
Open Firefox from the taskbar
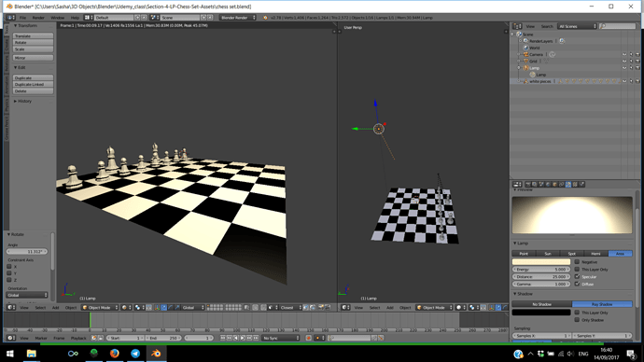tap(114, 354)
